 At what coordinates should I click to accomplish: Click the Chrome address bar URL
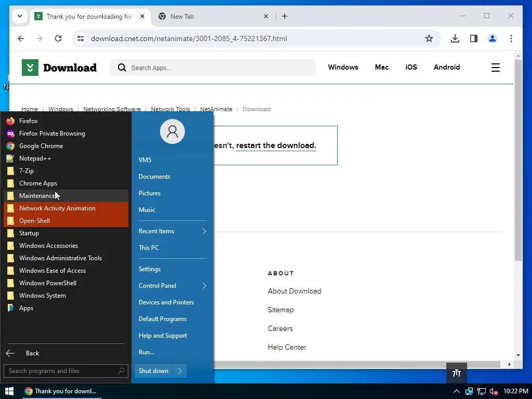(189, 38)
